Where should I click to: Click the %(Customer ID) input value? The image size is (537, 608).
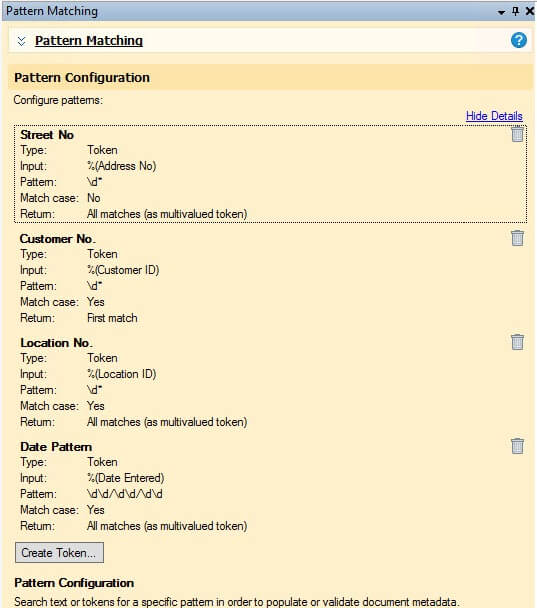click(x=123, y=270)
